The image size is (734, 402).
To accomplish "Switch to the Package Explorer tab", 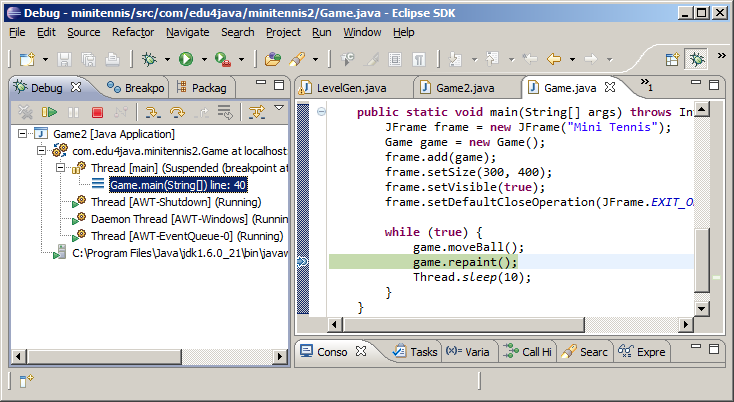I will 202,88.
